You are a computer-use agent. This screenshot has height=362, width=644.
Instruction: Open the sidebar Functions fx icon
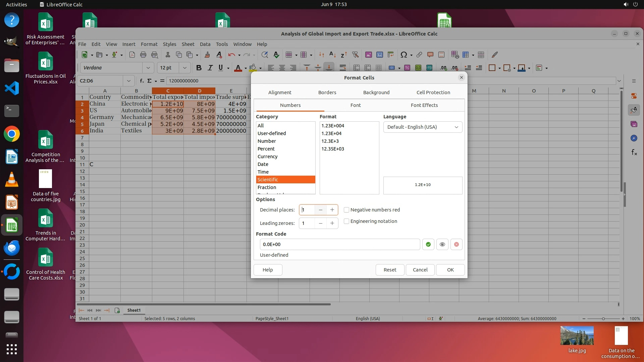634,153
